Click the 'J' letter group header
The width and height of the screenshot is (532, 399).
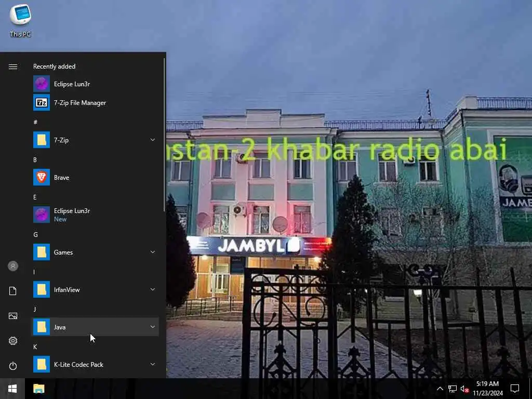[34, 309]
